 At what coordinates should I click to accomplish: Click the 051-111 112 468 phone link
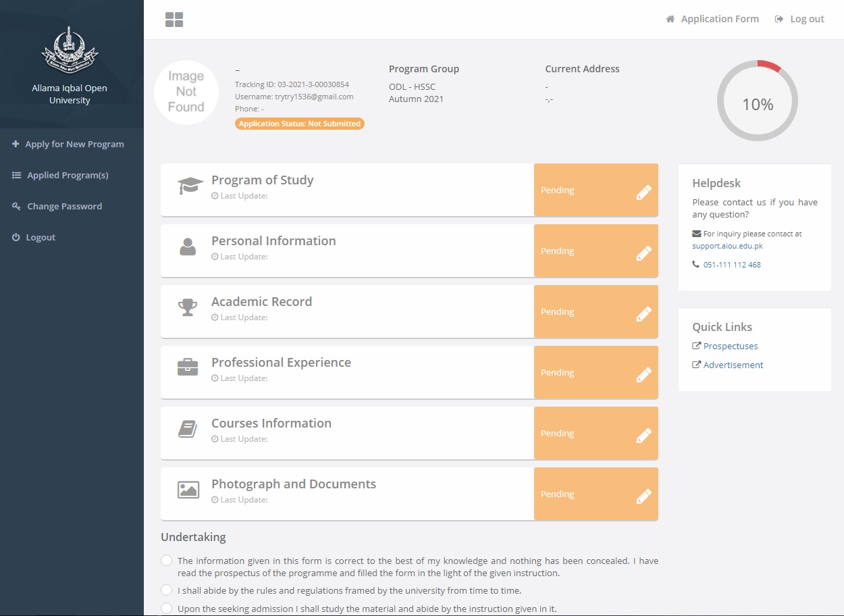(732, 265)
